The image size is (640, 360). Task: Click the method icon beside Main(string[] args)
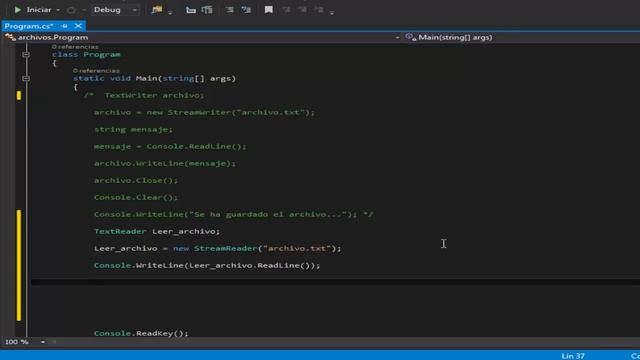[x=410, y=37]
